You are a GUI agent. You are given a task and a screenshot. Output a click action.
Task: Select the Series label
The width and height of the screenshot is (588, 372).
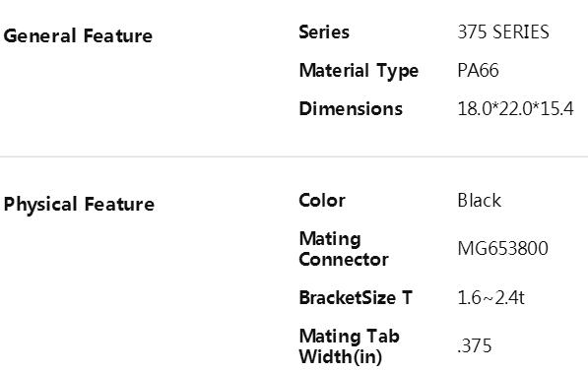point(324,31)
